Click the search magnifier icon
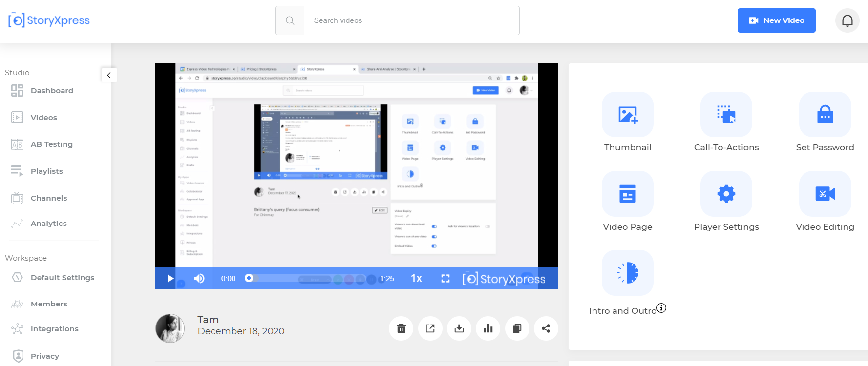Image resolution: width=868 pixels, height=366 pixels. click(290, 20)
